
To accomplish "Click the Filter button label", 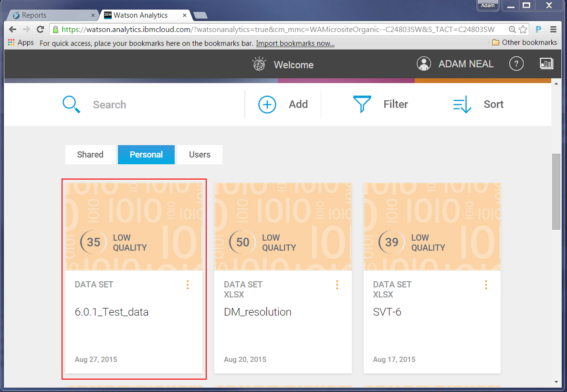I will [x=396, y=105].
